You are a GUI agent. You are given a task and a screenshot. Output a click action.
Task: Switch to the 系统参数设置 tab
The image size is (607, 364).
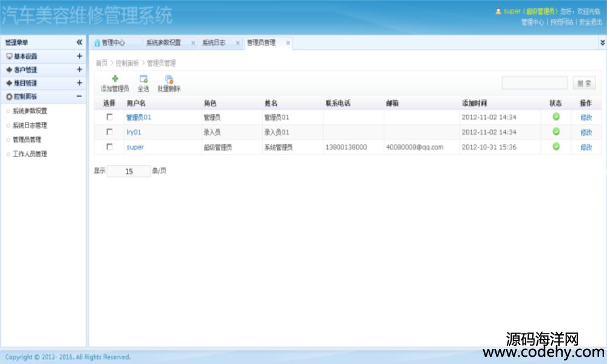click(x=163, y=43)
